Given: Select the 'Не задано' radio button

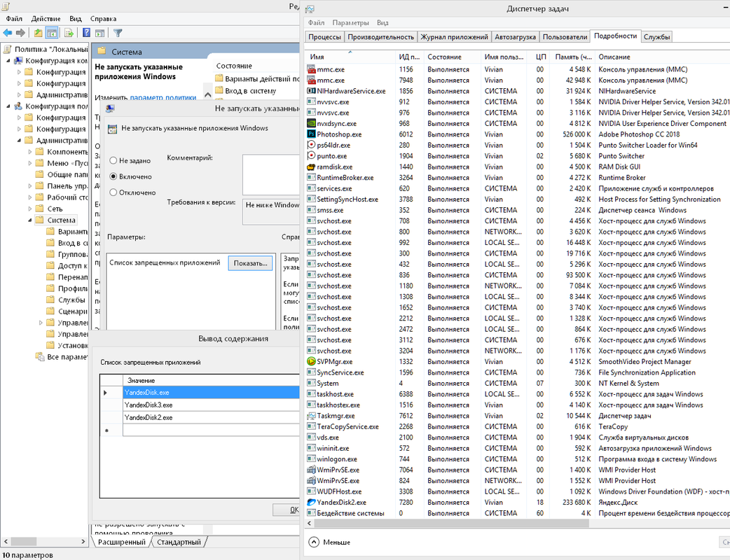Looking at the screenshot, I should tap(113, 160).
